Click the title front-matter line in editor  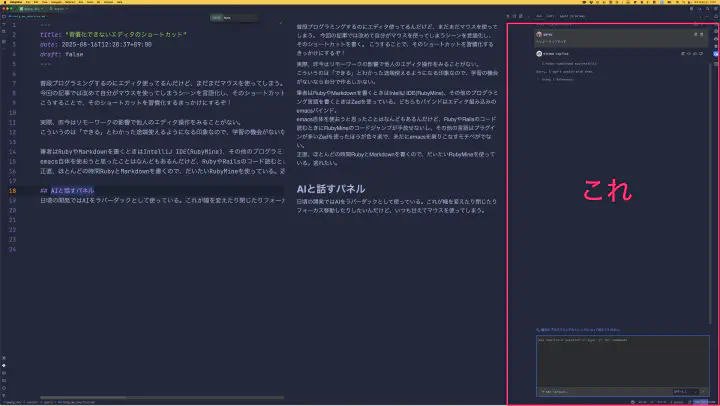point(113,34)
